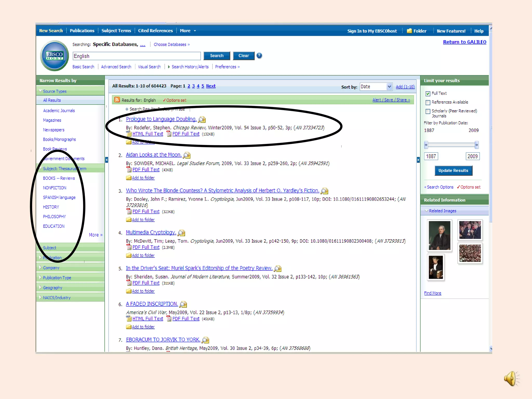Click preview icon beside Multimedia Cryptology
Screen dimensions: 532x399
pos(181,233)
